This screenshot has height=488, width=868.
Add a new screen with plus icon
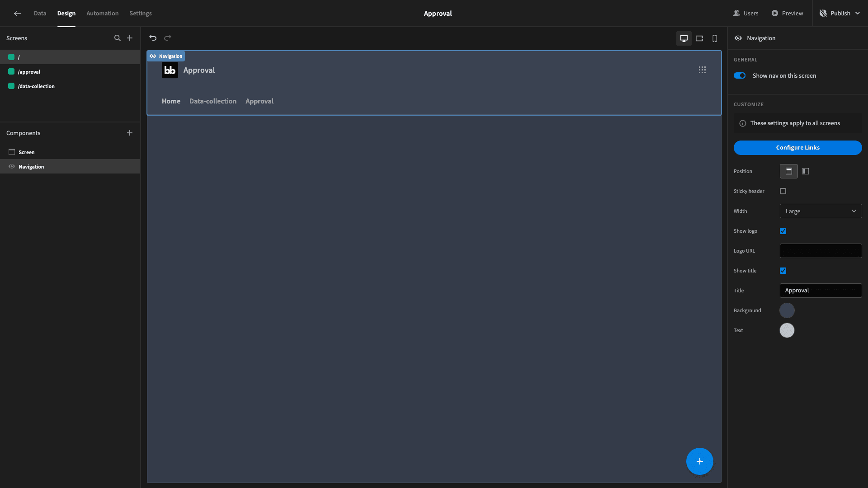[x=130, y=38]
